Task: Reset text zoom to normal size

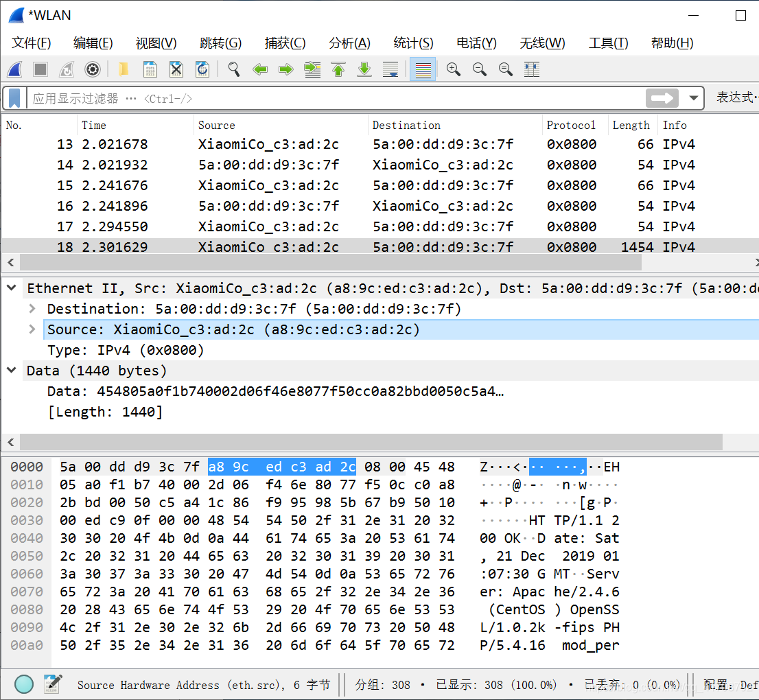Action: click(506, 70)
